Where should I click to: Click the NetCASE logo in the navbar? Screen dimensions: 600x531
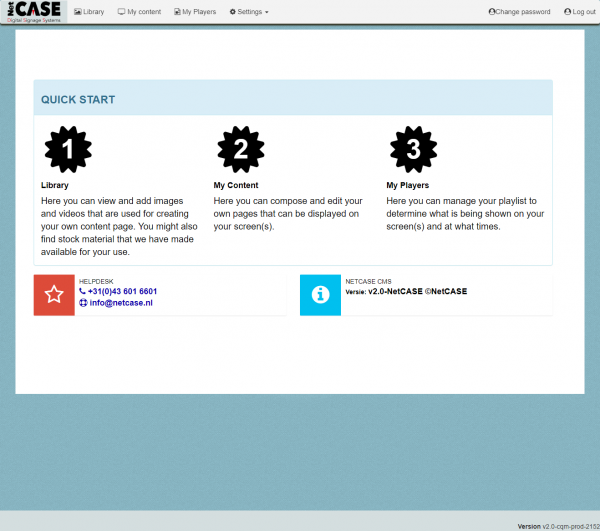click(x=34, y=12)
